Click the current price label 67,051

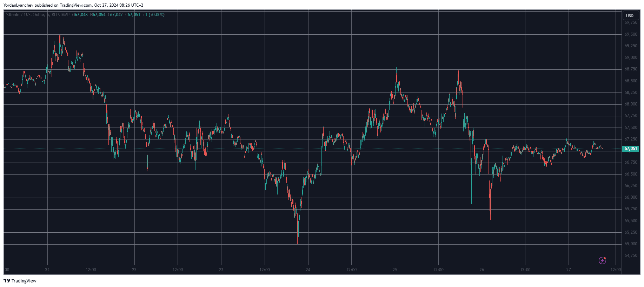[630, 149]
